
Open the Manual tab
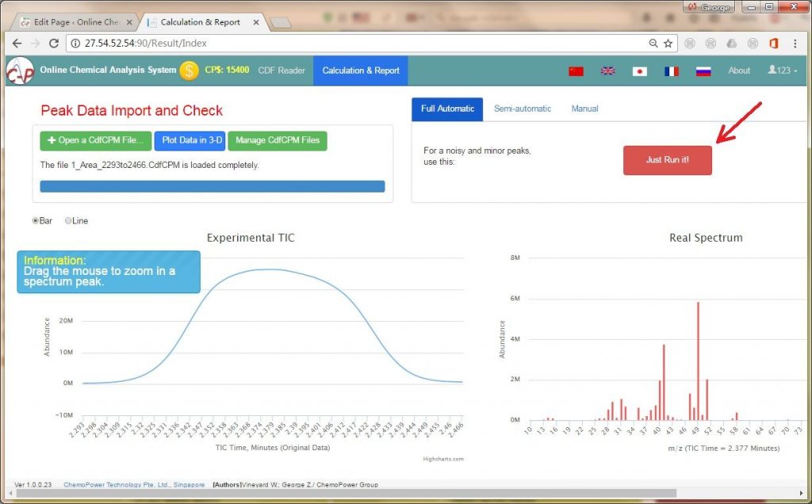(584, 109)
